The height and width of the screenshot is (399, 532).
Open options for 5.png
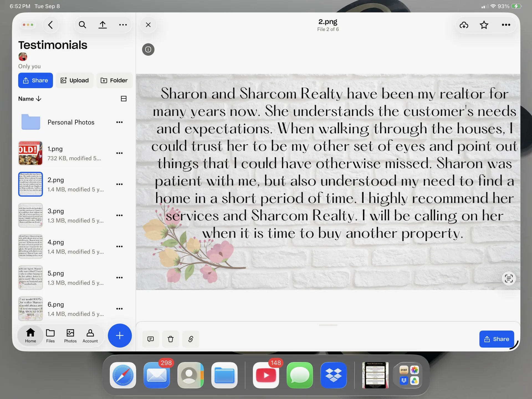tap(119, 277)
